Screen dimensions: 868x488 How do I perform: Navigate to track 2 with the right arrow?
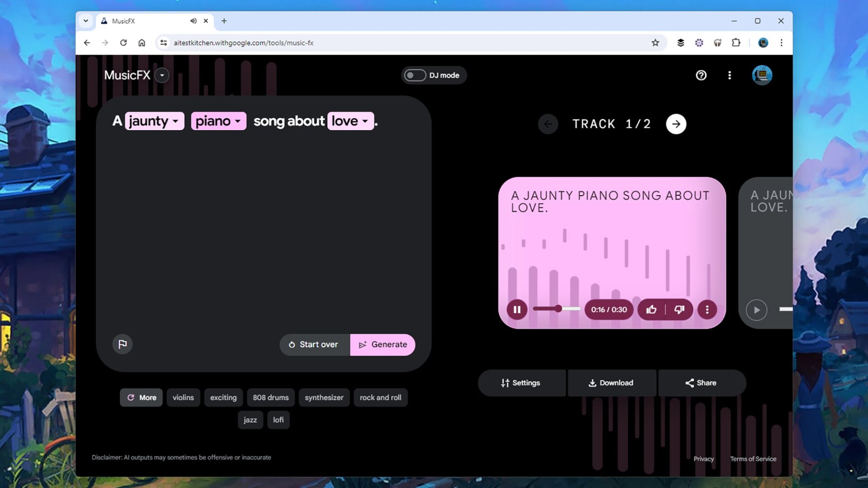pos(676,123)
